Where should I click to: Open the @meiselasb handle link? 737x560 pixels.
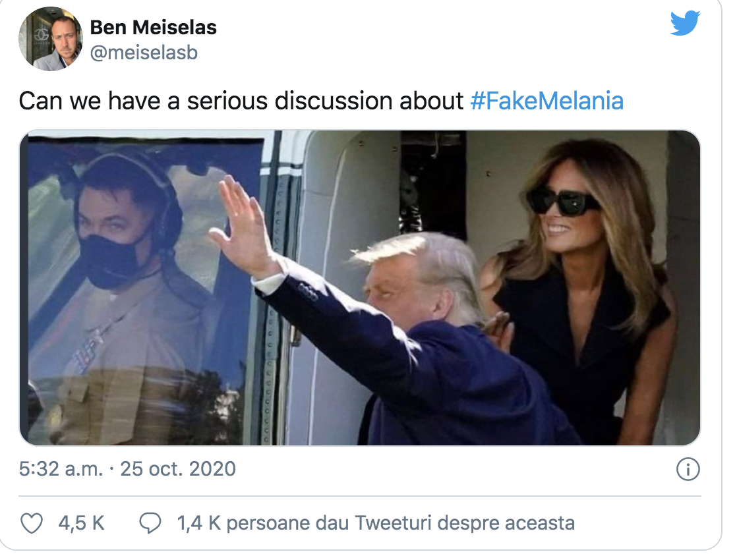pos(143,53)
